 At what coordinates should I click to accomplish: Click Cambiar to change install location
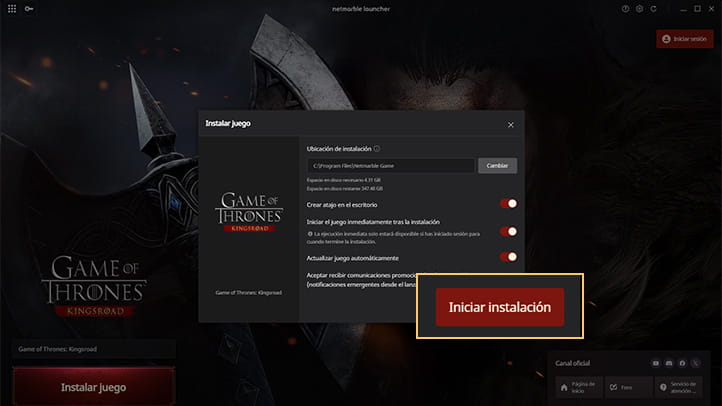pos(497,166)
